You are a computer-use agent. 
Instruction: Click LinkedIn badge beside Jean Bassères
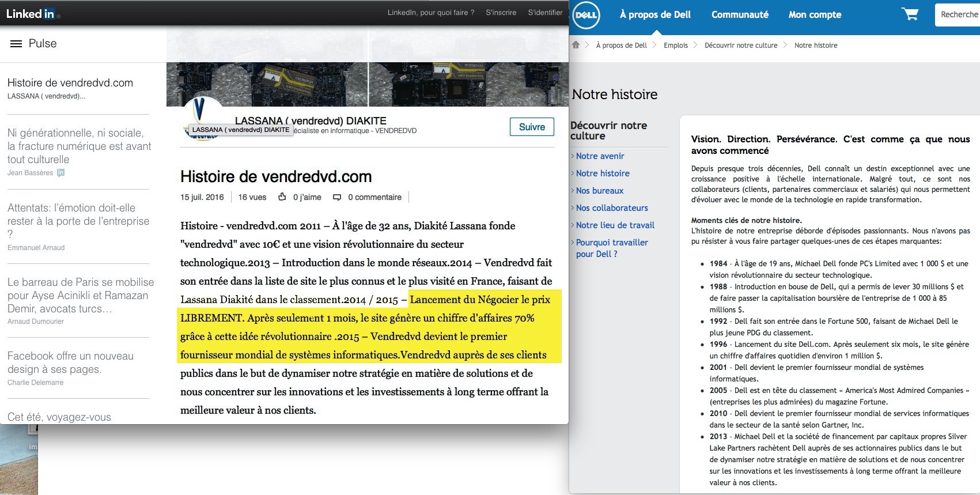(61, 173)
